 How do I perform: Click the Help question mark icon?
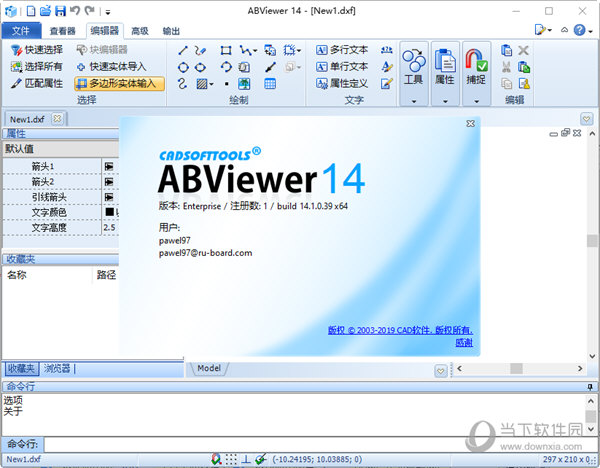579,30
